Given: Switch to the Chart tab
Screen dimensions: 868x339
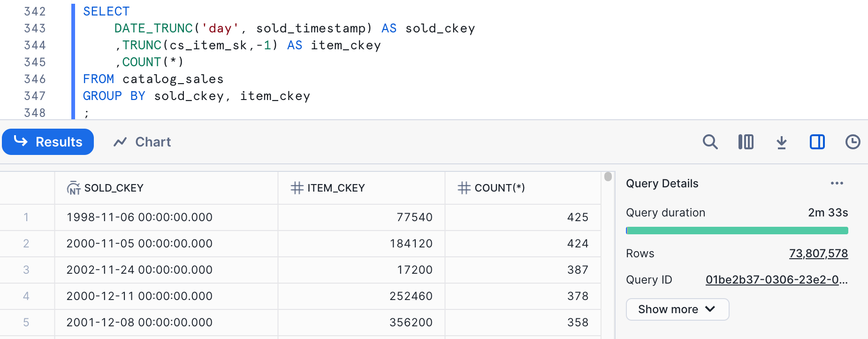Looking at the screenshot, I should (142, 142).
